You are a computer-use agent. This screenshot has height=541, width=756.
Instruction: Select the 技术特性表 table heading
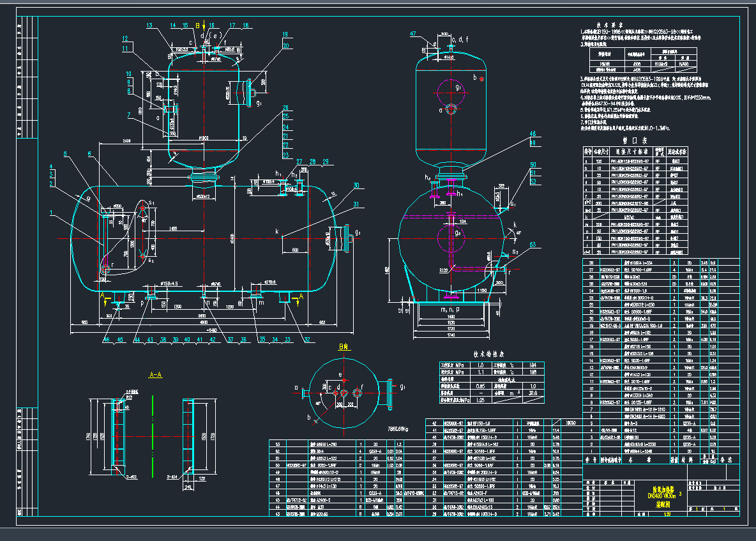(x=488, y=353)
